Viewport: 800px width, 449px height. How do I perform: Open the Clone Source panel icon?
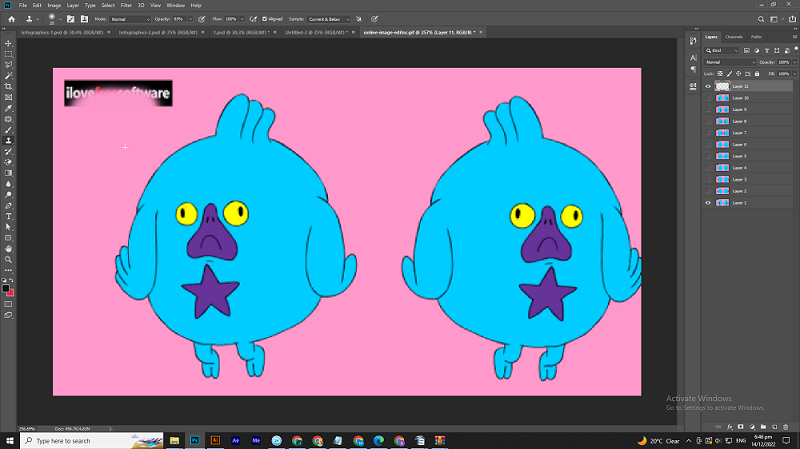tap(84, 19)
